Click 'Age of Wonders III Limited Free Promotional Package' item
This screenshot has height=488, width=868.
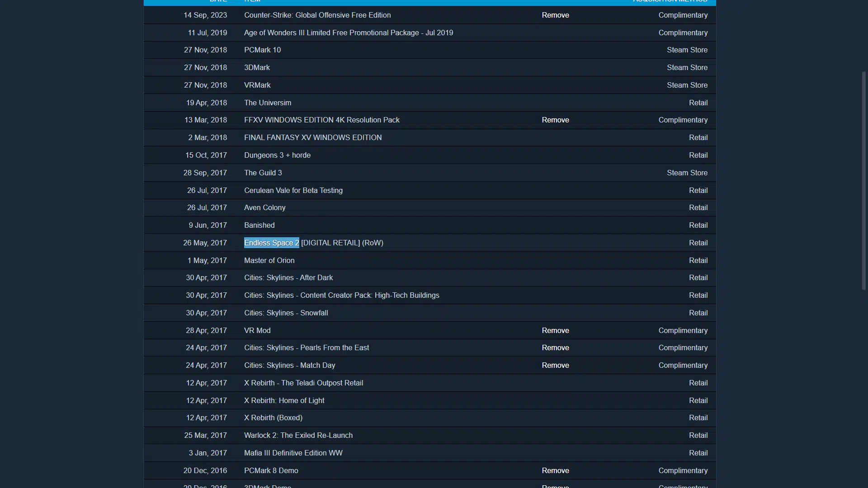coord(349,33)
